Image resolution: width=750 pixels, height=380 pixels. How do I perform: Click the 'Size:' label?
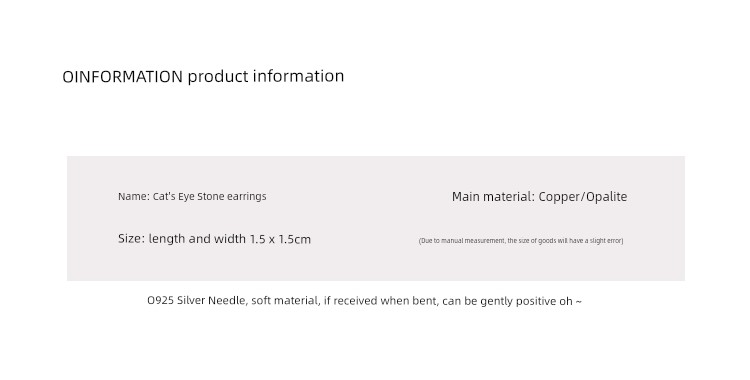(x=132, y=239)
